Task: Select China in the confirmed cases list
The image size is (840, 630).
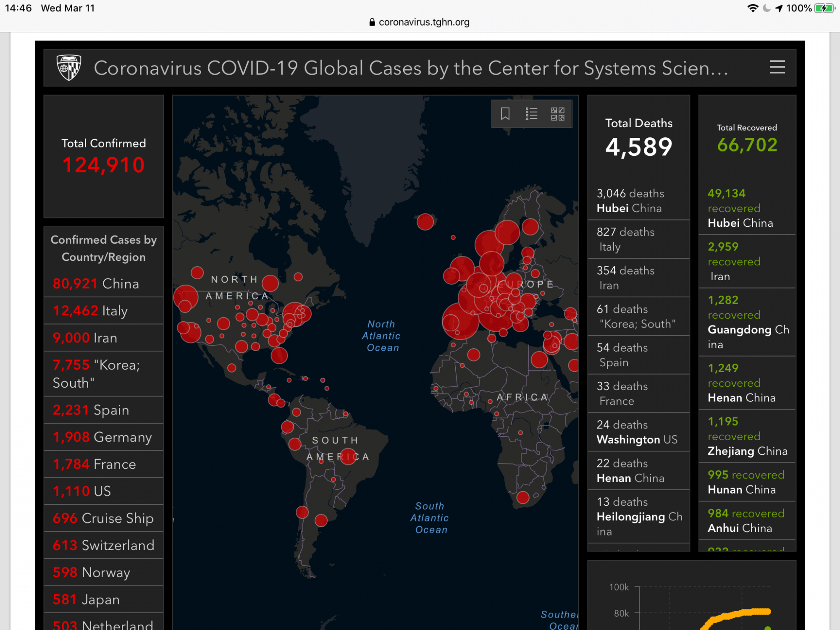Action: 104,284
